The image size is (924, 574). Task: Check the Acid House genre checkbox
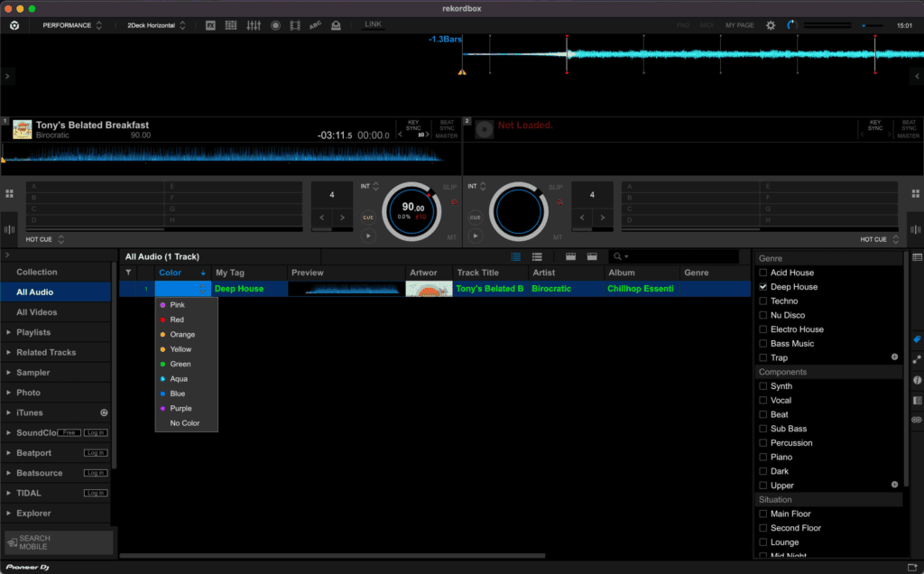pos(763,273)
